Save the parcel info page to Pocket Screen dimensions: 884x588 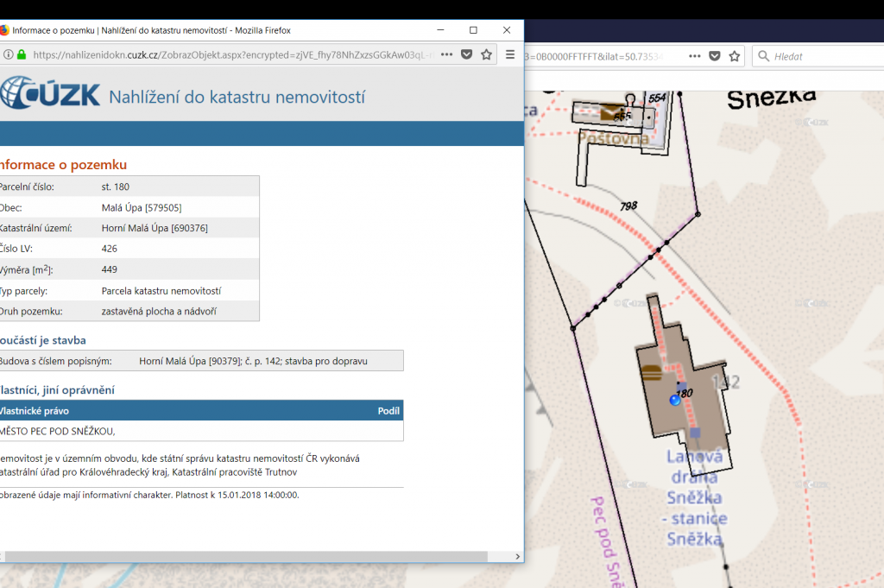click(466, 54)
